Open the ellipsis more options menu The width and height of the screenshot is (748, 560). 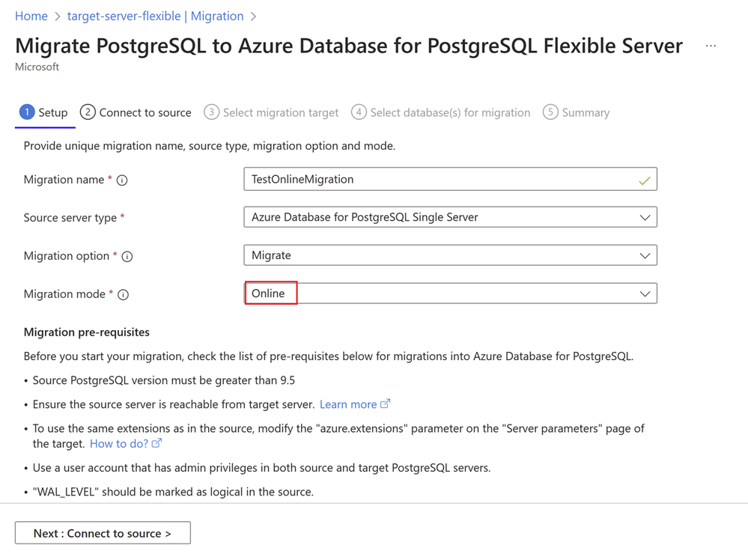click(711, 46)
